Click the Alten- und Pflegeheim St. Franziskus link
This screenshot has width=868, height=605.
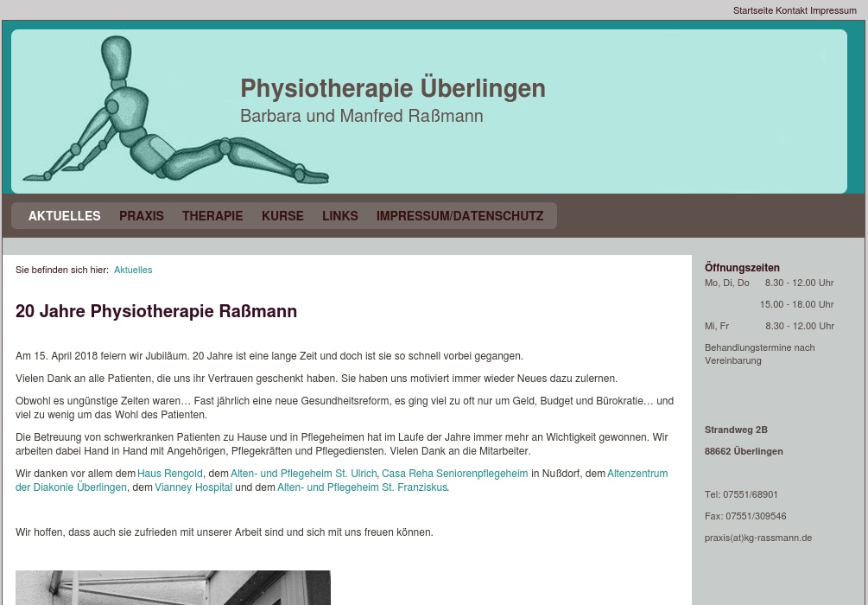tap(361, 487)
